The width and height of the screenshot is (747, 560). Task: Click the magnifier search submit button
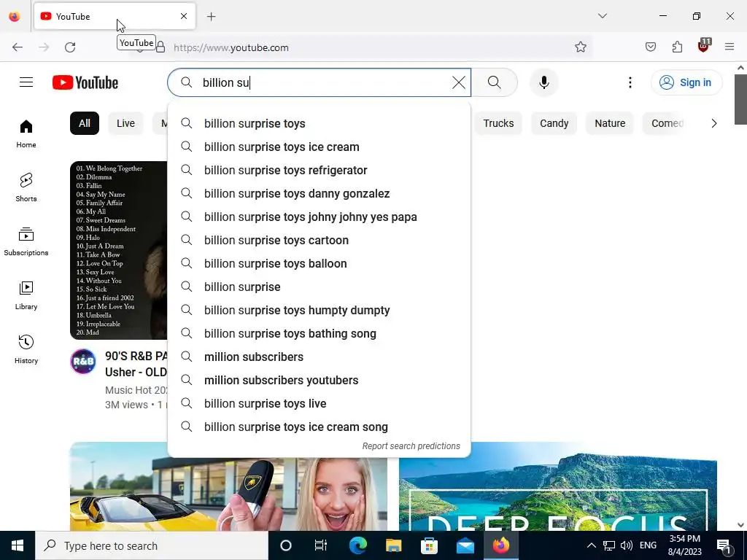point(495,82)
